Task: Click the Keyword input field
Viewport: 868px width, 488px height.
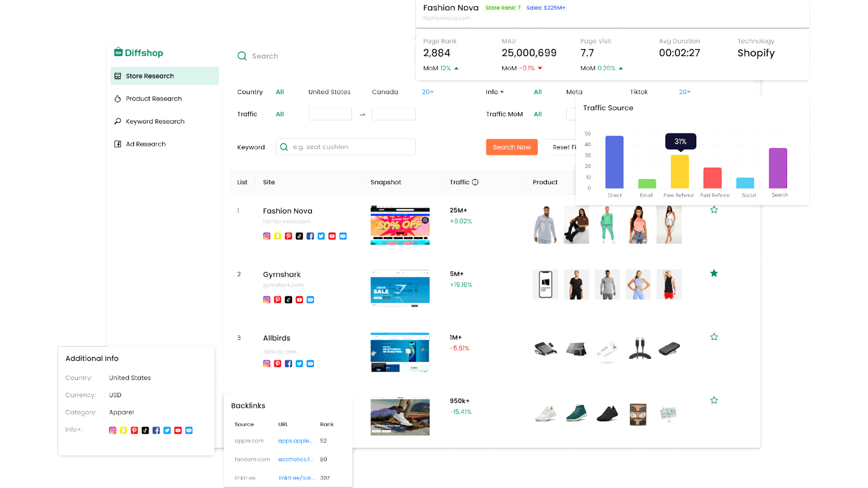Action: [x=346, y=147]
